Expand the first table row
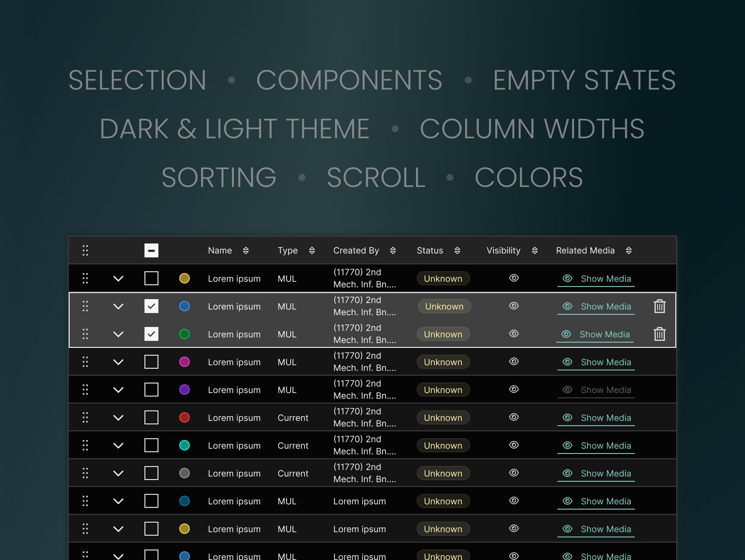This screenshot has width=745, height=560. [118, 278]
